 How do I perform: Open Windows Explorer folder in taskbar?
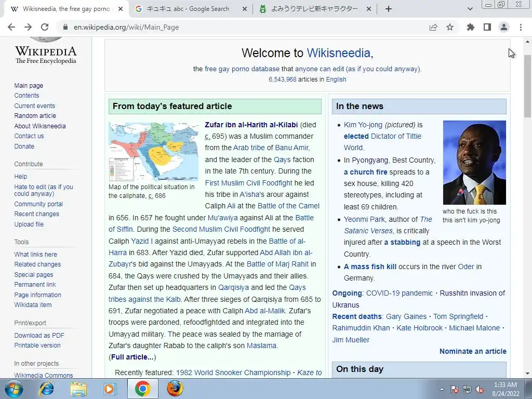pyautogui.click(x=78, y=389)
